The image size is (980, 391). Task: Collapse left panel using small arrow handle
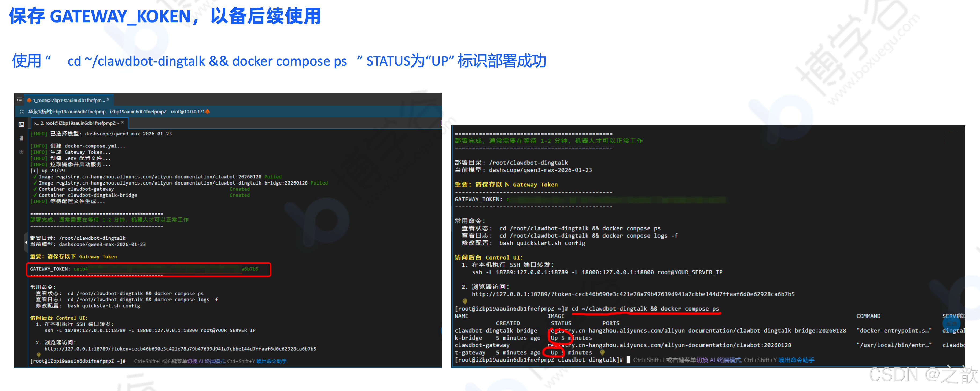(x=26, y=242)
